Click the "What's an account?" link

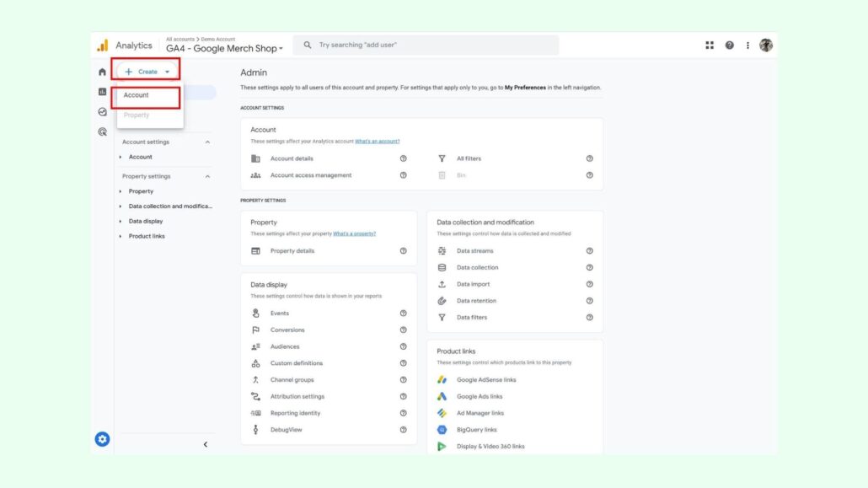point(377,141)
